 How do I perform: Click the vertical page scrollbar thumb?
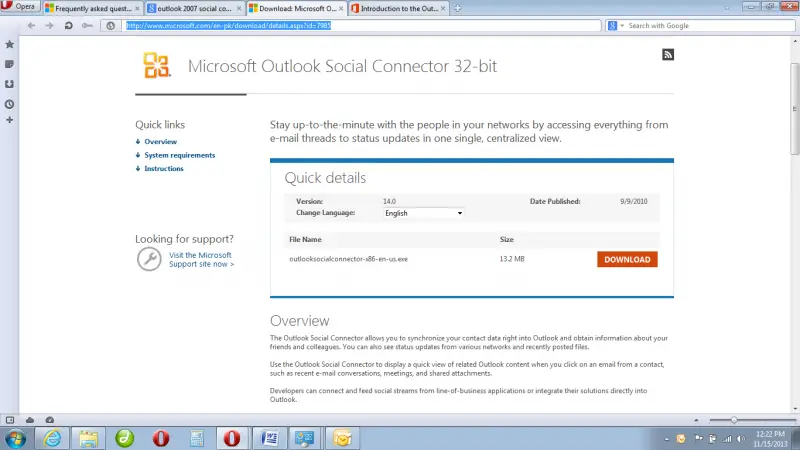point(795,108)
